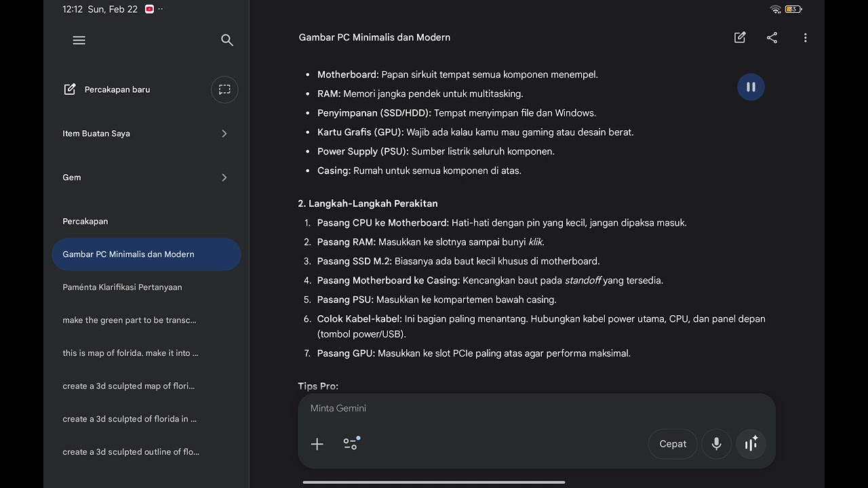This screenshot has width=868, height=488.
Task: Tap the microphone voice input icon
Action: [716, 444]
